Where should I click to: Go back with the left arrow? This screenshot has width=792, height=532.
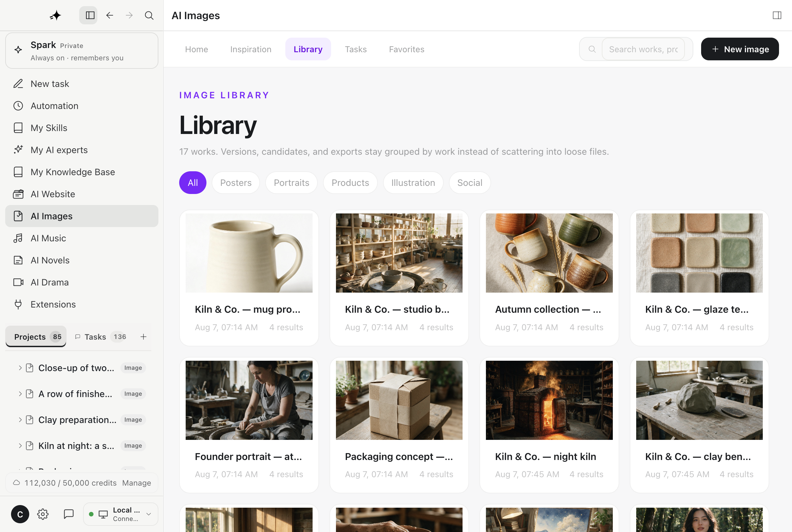point(109,15)
